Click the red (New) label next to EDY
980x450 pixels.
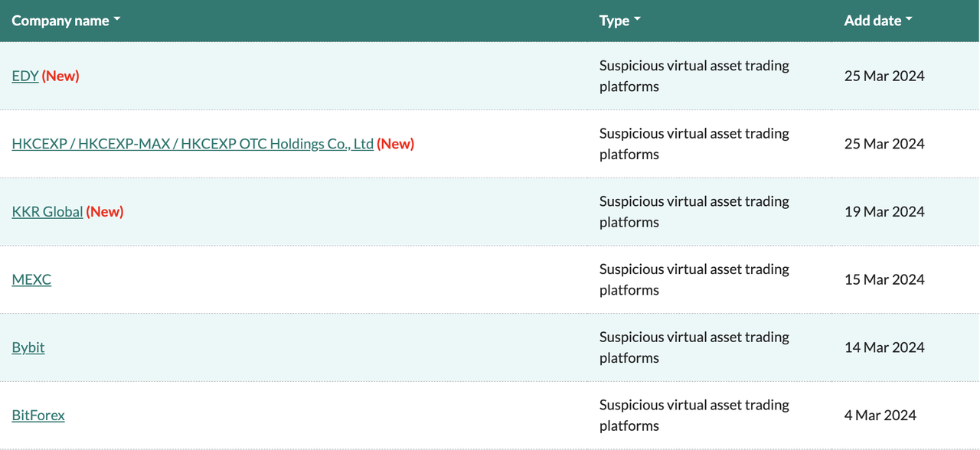pyautogui.click(x=60, y=76)
